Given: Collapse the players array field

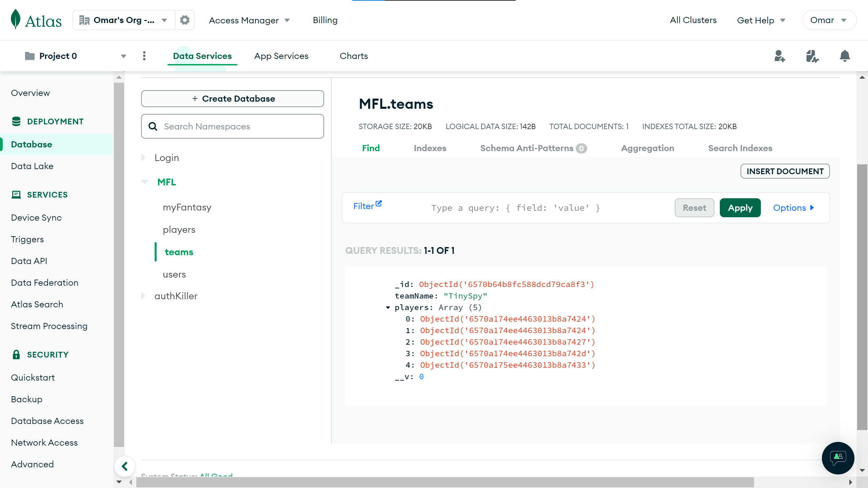Looking at the screenshot, I should (x=388, y=307).
